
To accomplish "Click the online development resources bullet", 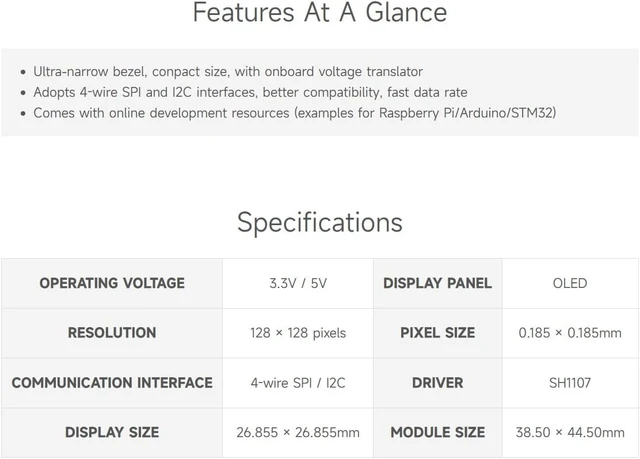I will [295, 113].
